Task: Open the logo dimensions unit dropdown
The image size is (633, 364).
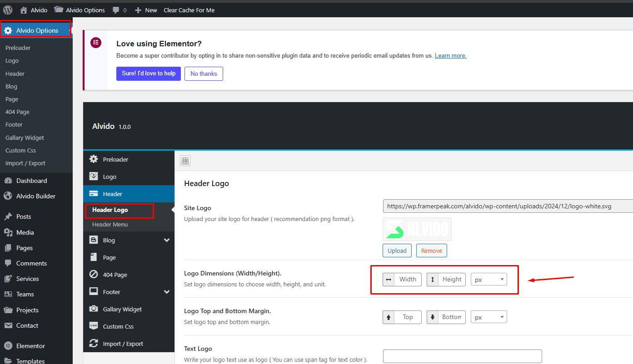Action: coord(489,280)
